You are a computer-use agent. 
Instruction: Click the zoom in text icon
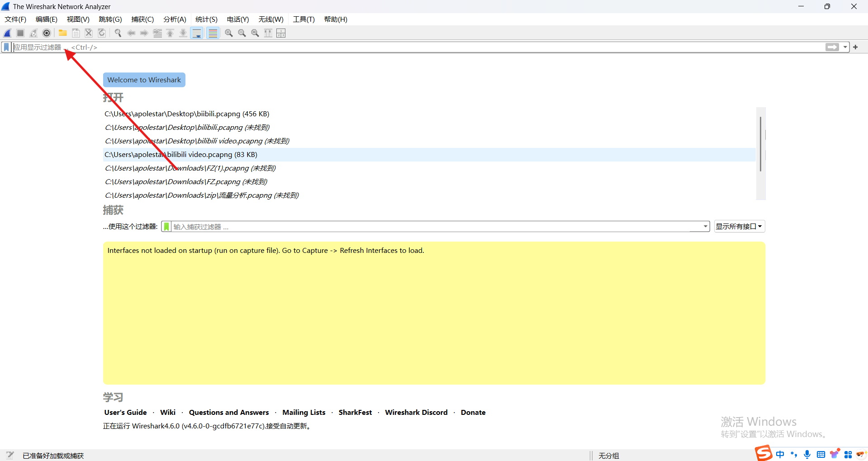(229, 33)
